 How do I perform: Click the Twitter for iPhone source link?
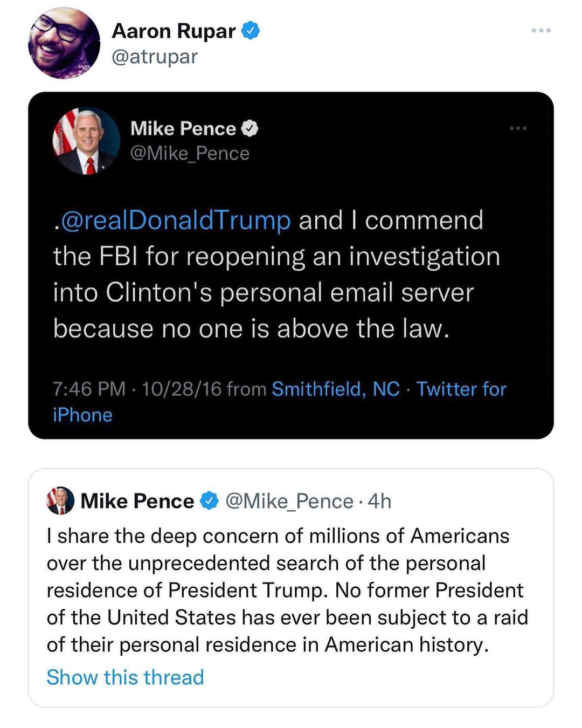click(x=461, y=389)
